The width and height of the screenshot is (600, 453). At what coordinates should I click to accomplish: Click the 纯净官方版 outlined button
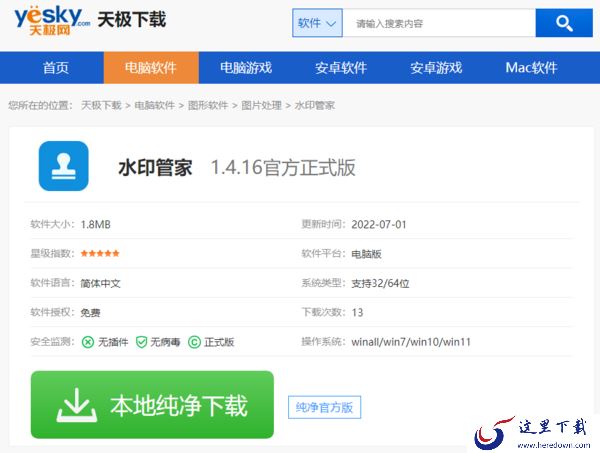[x=324, y=407]
